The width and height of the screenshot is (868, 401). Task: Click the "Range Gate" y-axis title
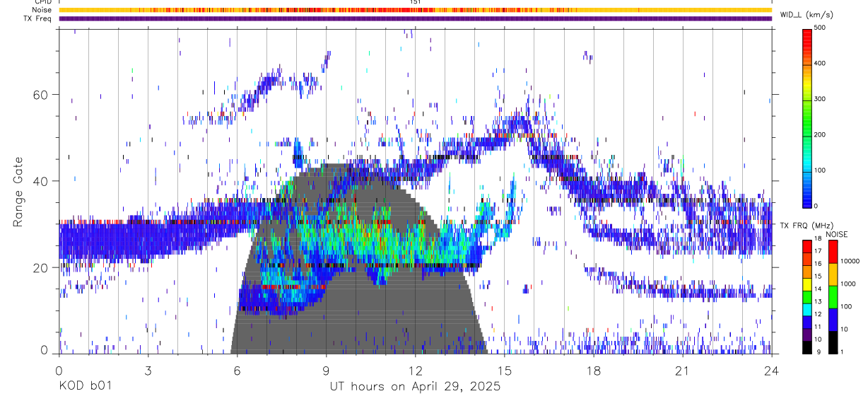(18, 191)
